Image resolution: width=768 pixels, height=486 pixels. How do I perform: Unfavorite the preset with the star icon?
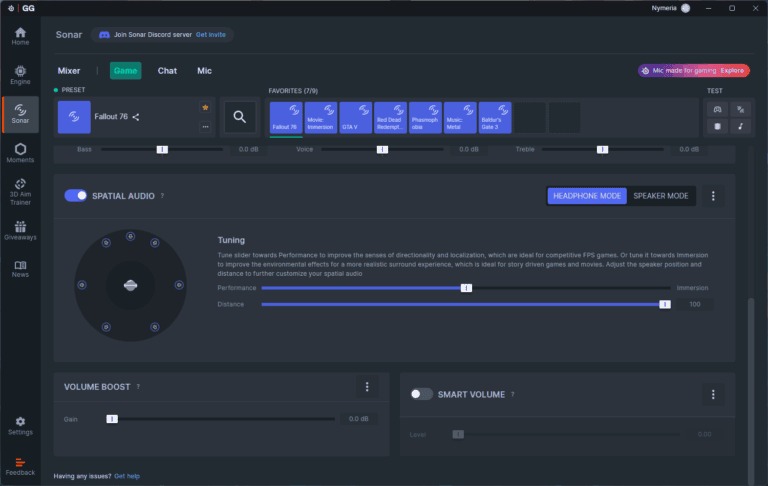[205, 106]
